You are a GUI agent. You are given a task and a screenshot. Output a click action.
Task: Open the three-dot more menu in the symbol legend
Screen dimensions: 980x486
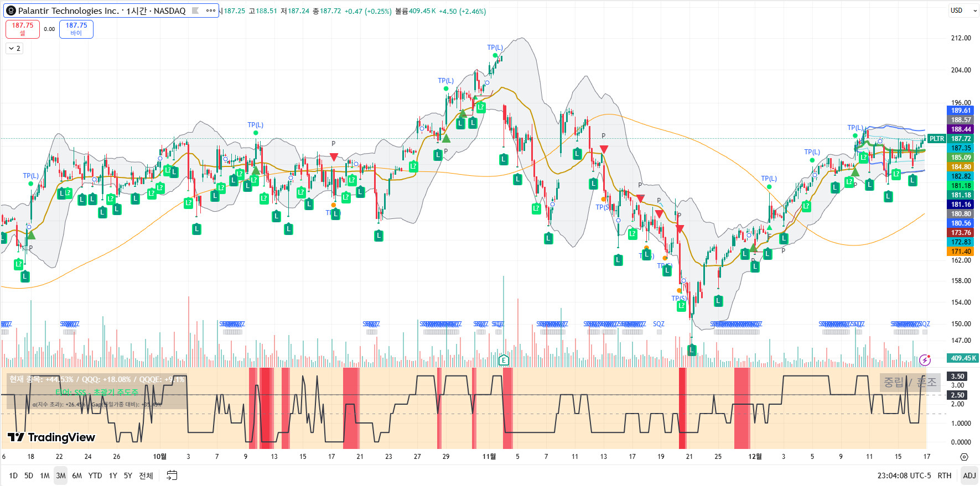tap(211, 11)
